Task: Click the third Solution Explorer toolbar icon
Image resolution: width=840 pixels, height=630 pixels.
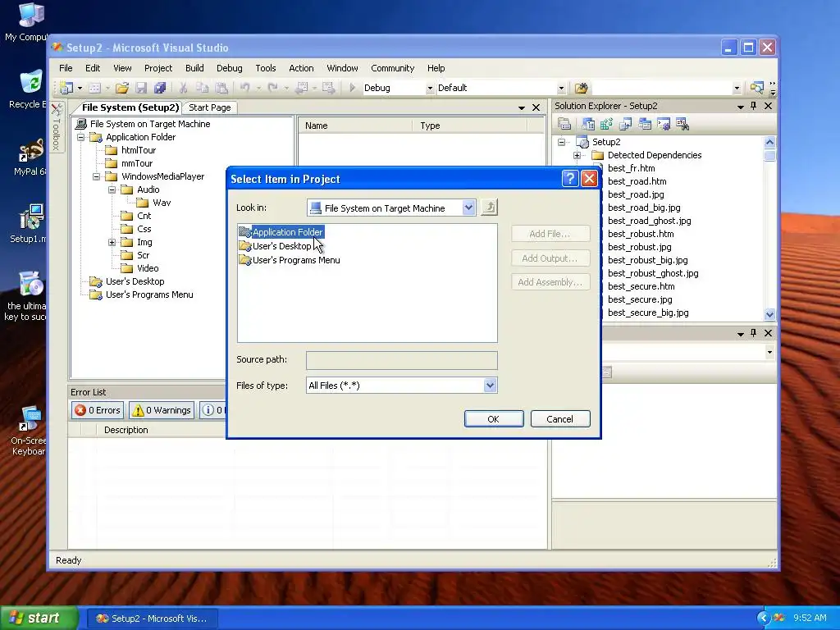Action: coord(606,125)
